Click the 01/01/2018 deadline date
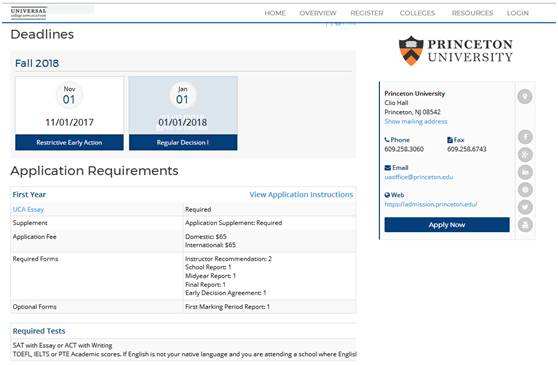Viewport: 558px width, 365px height. pyautogui.click(x=183, y=122)
